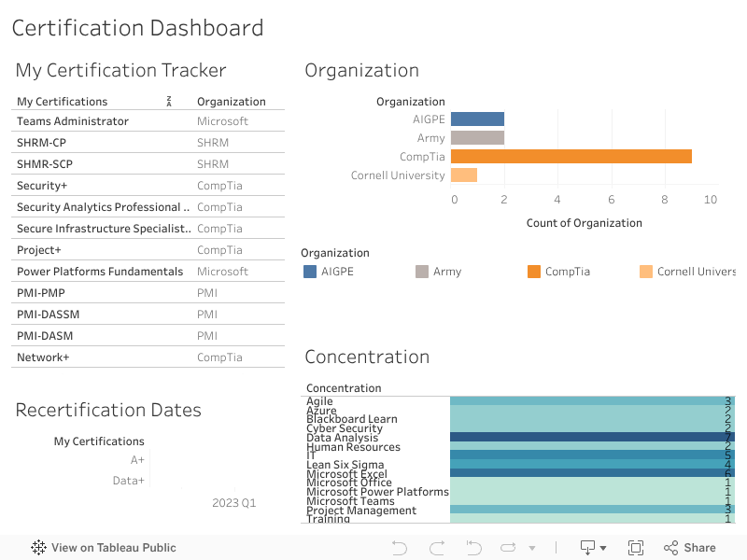747x560 pixels.
Task: Click the undo arrow in the toolbar
Action: [x=400, y=548]
